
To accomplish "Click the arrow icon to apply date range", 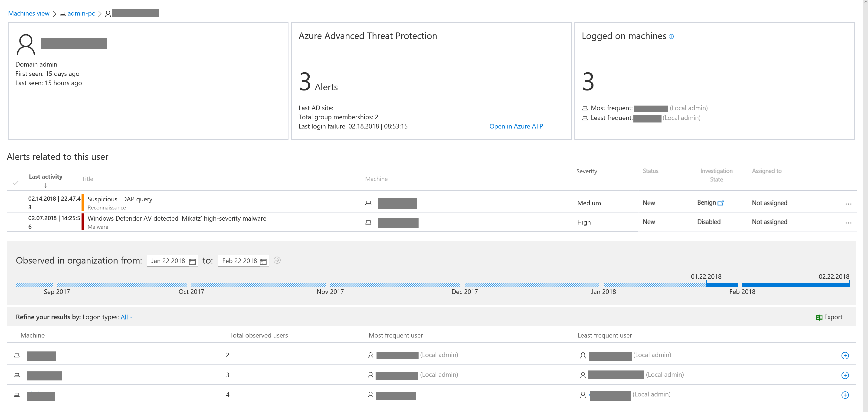I will click(x=277, y=261).
